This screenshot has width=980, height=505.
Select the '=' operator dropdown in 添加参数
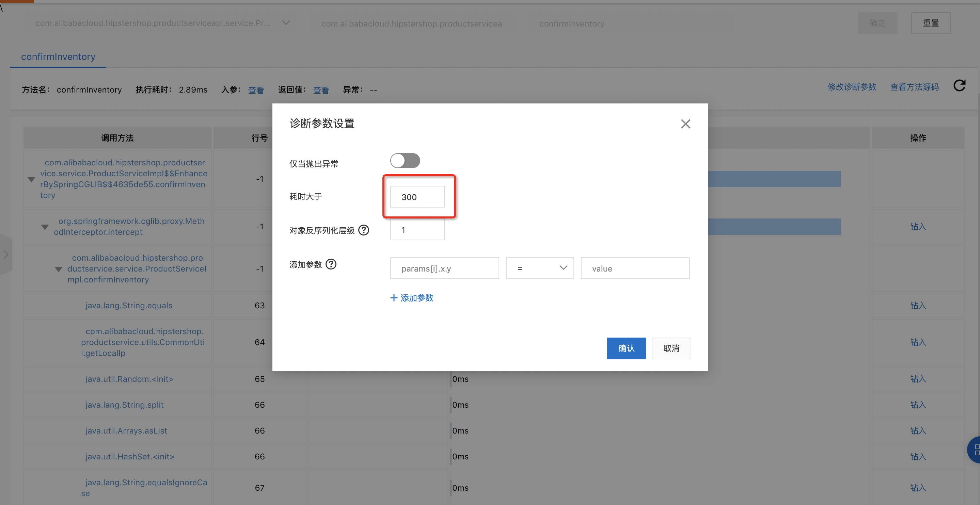(540, 267)
